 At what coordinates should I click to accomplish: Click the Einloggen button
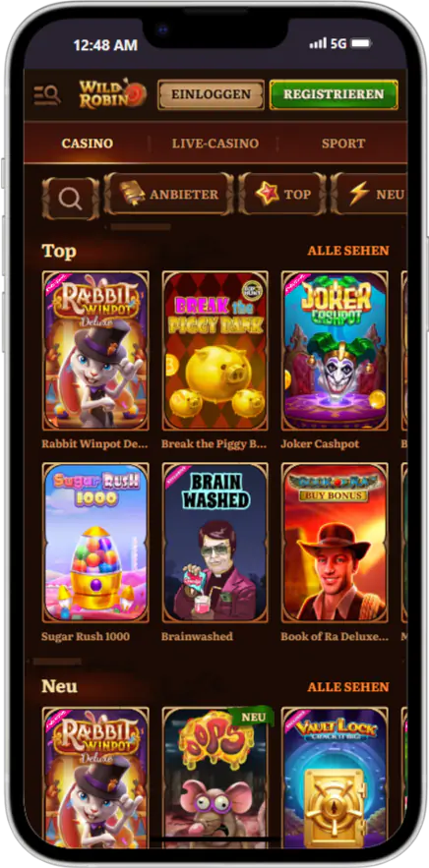click(x=211, y=94)
